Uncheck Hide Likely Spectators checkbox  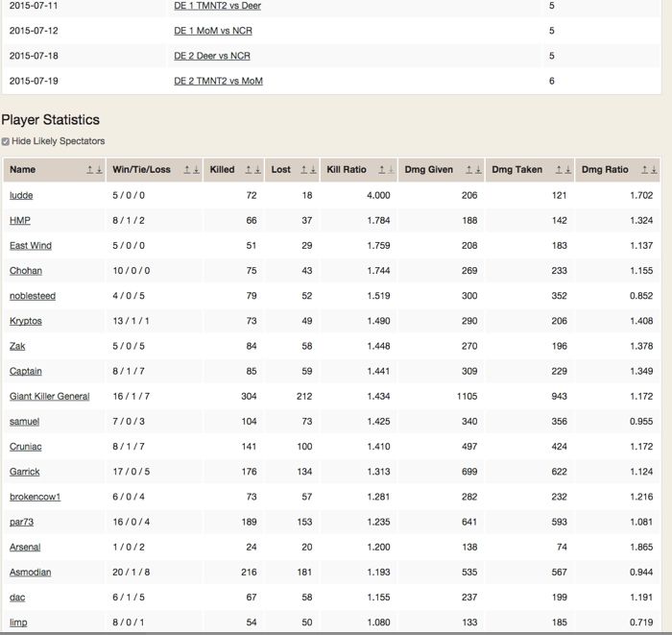point(6,141)
